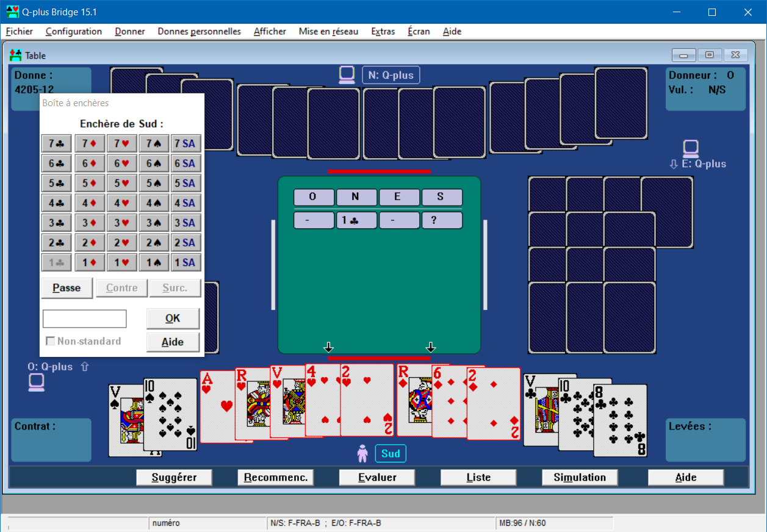
Task: Select the Jack of hearts card
Action: (287, 401)
